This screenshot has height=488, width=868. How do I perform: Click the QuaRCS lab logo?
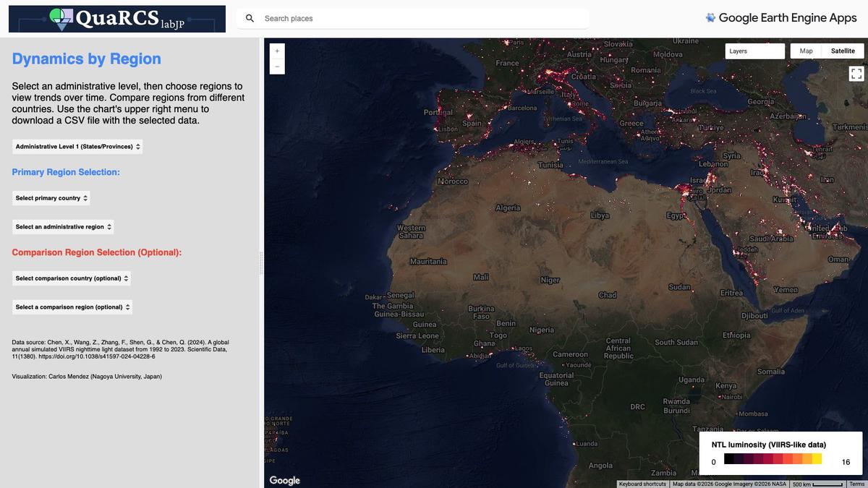tap(117, 19)
